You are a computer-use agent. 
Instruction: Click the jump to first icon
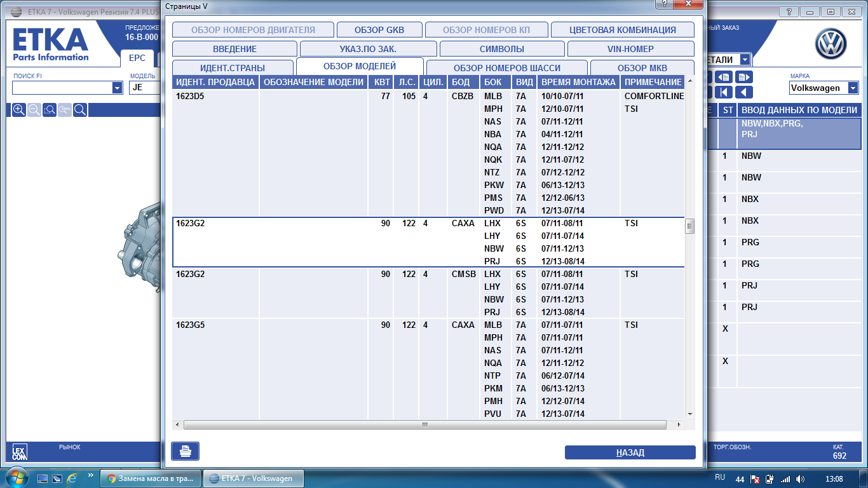[724, 92]
